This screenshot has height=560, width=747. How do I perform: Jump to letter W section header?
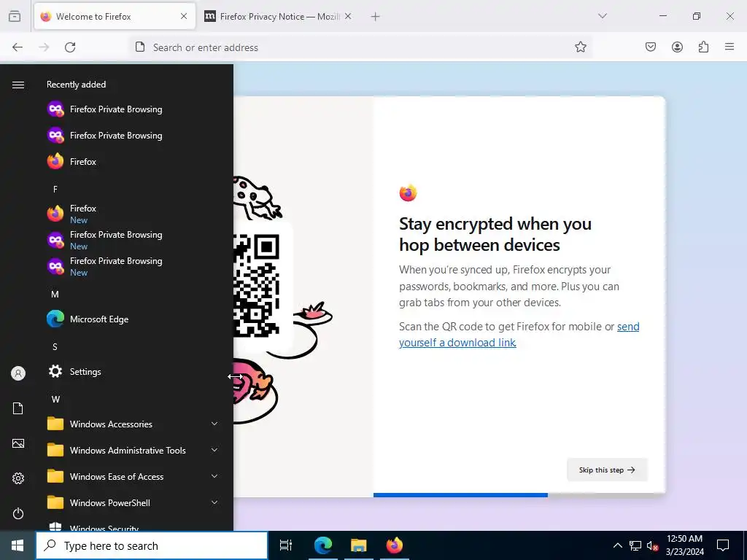pos(55,400)
